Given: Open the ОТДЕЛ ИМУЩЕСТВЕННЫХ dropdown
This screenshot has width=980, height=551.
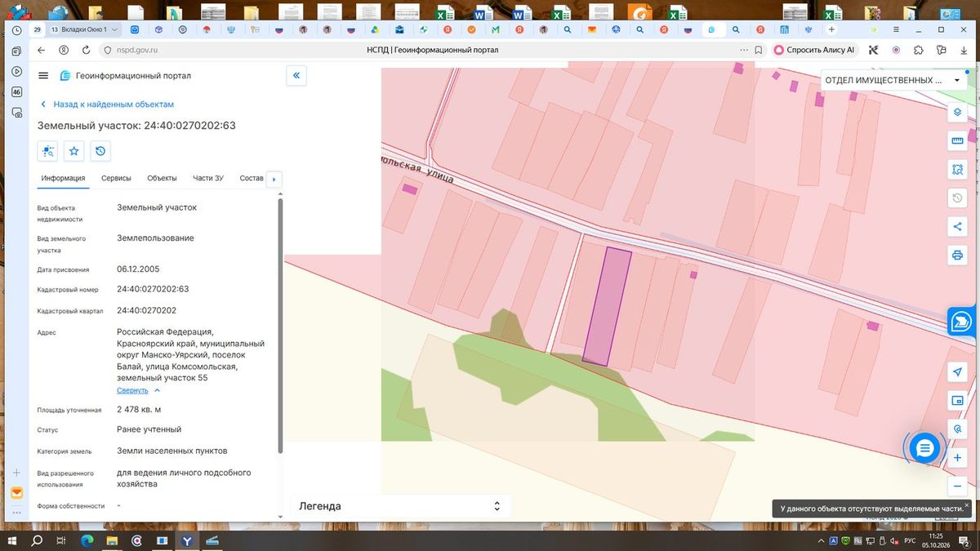Looking at the screenshot, I should point(893,80).
